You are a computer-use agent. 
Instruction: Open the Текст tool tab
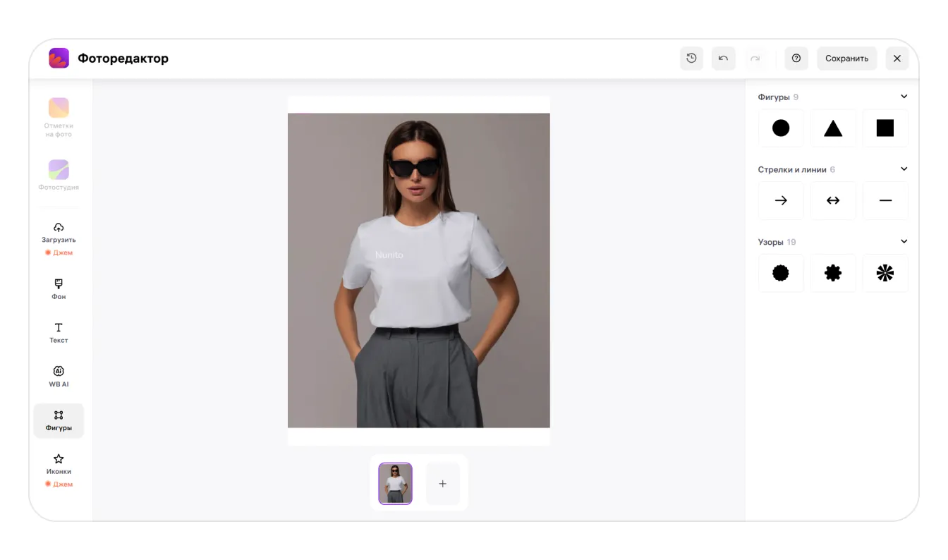pyautogui.click(x=59, y=333)
